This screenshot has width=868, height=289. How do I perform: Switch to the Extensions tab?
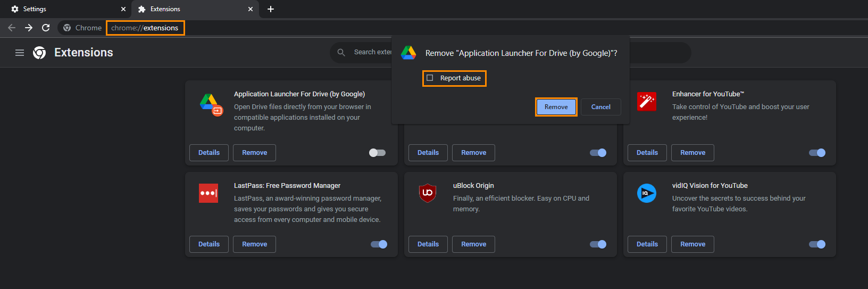195,9
